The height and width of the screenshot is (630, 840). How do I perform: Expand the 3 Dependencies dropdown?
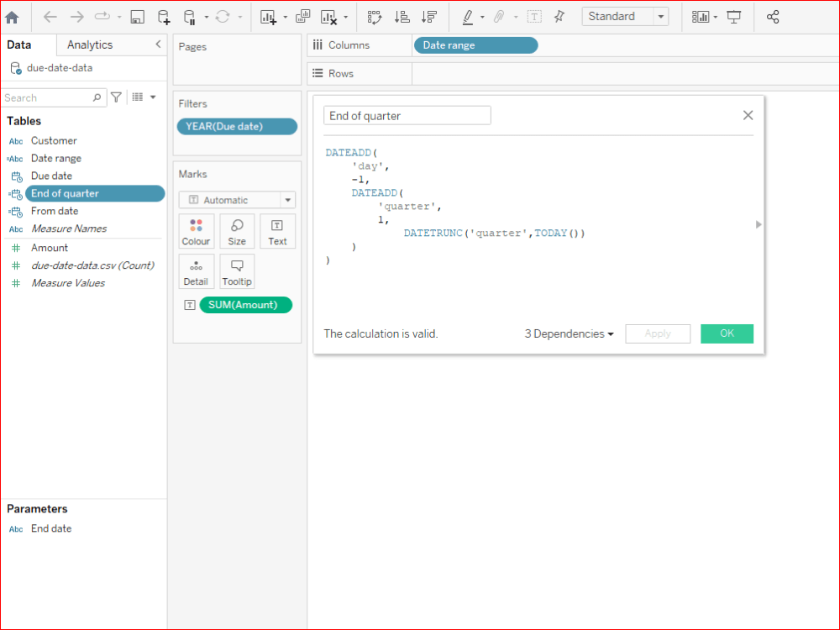click(569, 333)
